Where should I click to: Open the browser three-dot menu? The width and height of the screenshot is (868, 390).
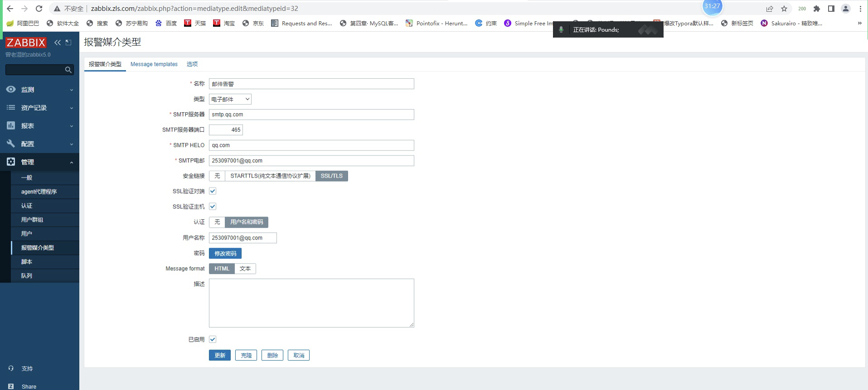coord(860,9)
